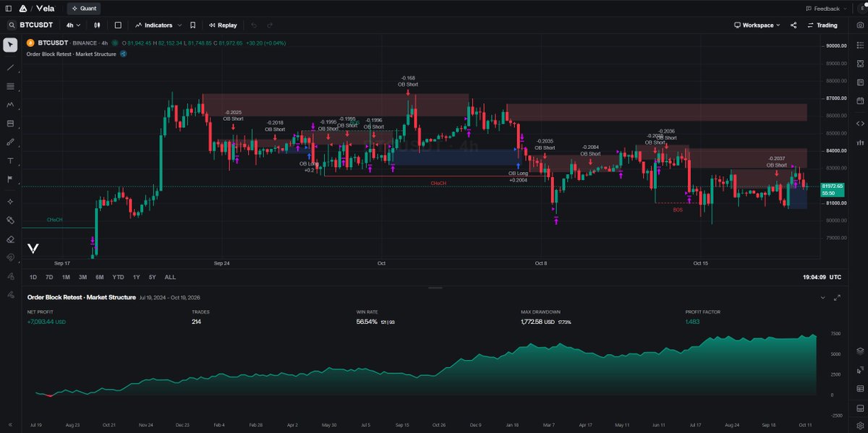This screenshot has height=433, width=868.
Task: Select the sparkle AI tool in the left toolbar
Action: (10, 202)
